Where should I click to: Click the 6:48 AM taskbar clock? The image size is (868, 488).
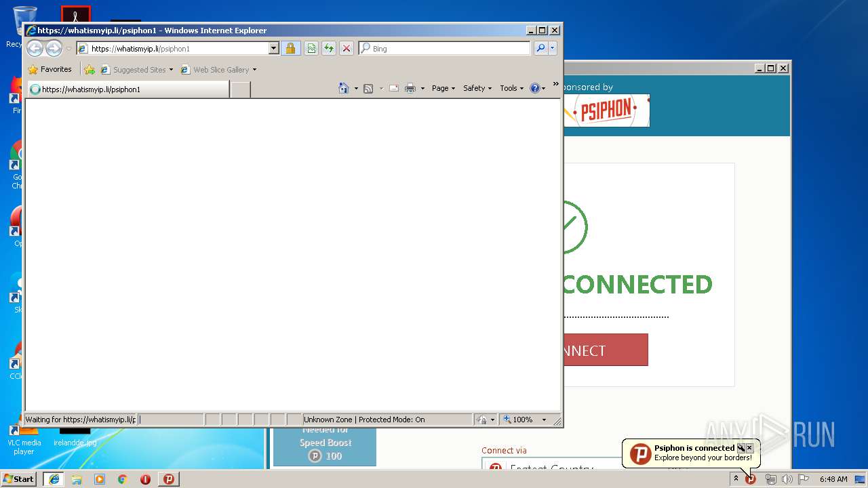point(833,479)
